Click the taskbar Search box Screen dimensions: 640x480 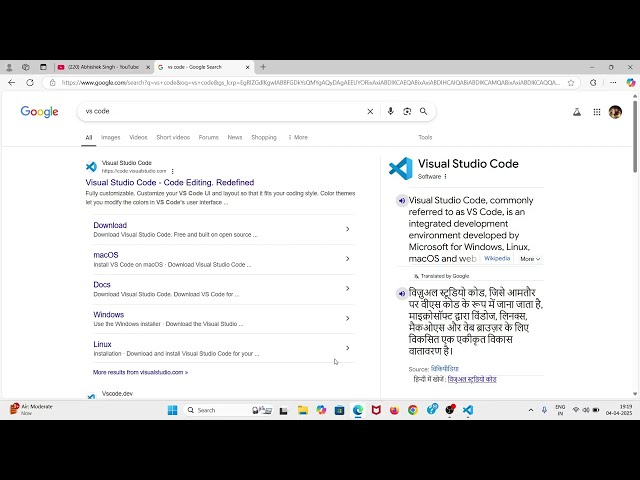pos(229,410)
